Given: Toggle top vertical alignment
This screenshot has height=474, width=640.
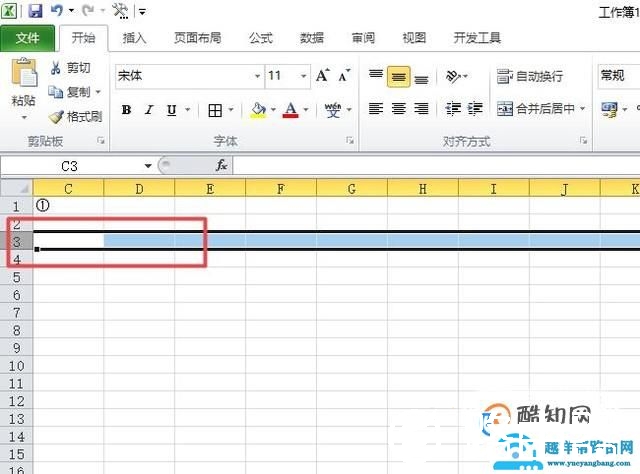Looking at the screenshot, I should point(376,76).
